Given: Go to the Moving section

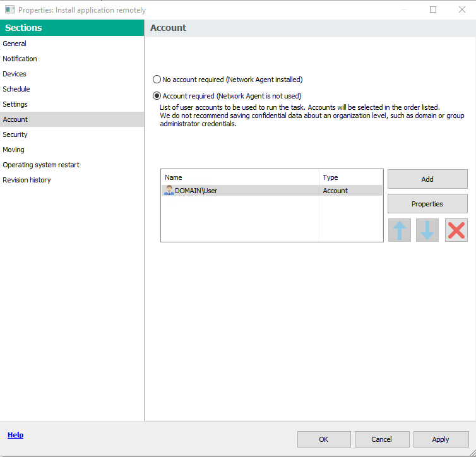Looking at the screenshot, I should point(72,150).
